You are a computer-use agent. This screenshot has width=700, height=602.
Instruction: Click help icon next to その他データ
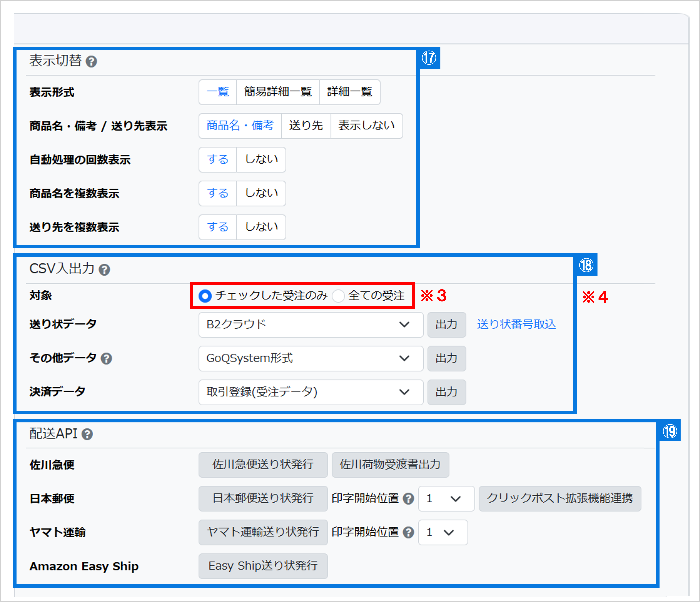pyautogui.click(x=106, y=358)
